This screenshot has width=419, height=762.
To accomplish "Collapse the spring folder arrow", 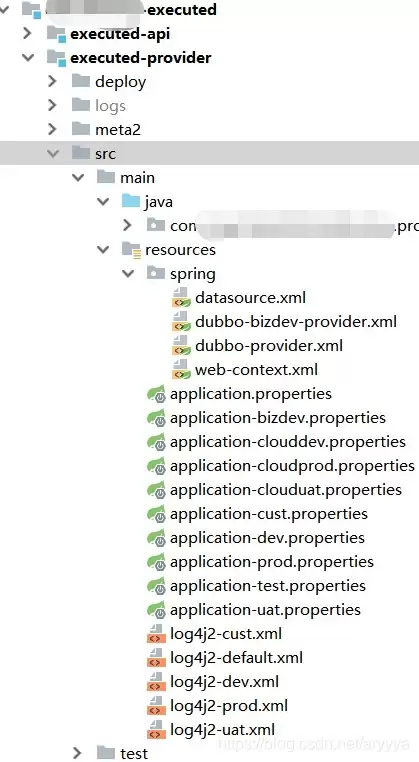I will tap(128, 274).
